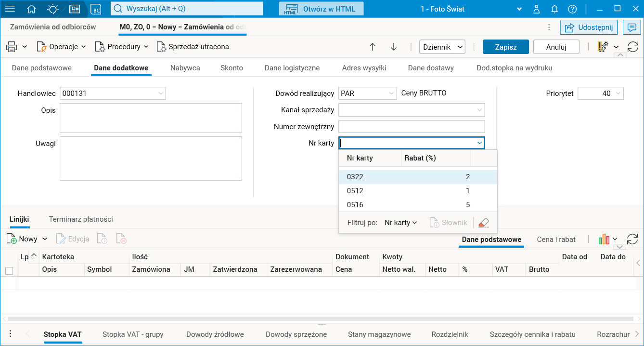Open the chart icon in the Linijki toolbar
Viewport: 644px width, 346px height.
pyautogui.click(x=604, y=239)
